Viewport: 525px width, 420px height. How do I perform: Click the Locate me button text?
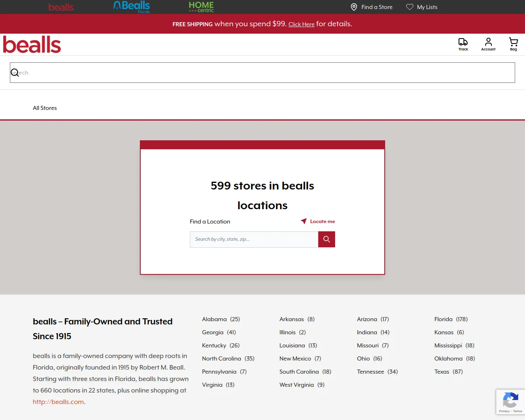click(x=322, y=221)
